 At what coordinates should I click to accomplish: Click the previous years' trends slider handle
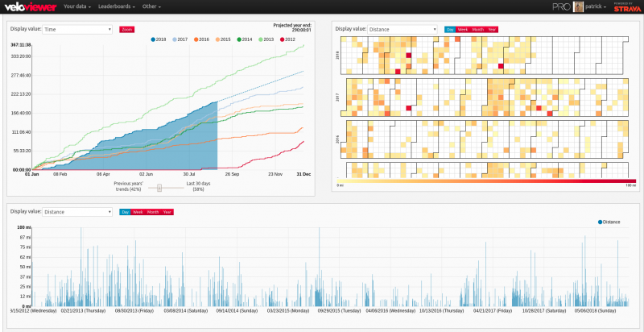(159, 187)
